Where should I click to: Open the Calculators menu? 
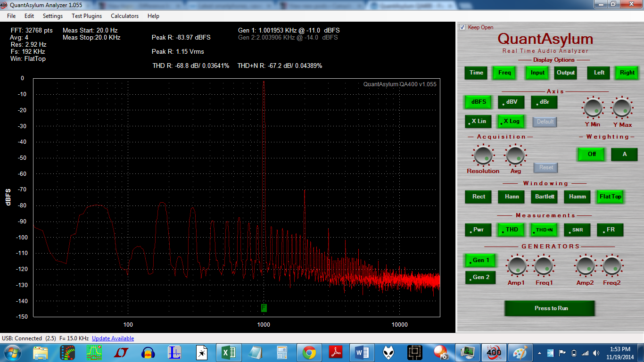[125, 16]
